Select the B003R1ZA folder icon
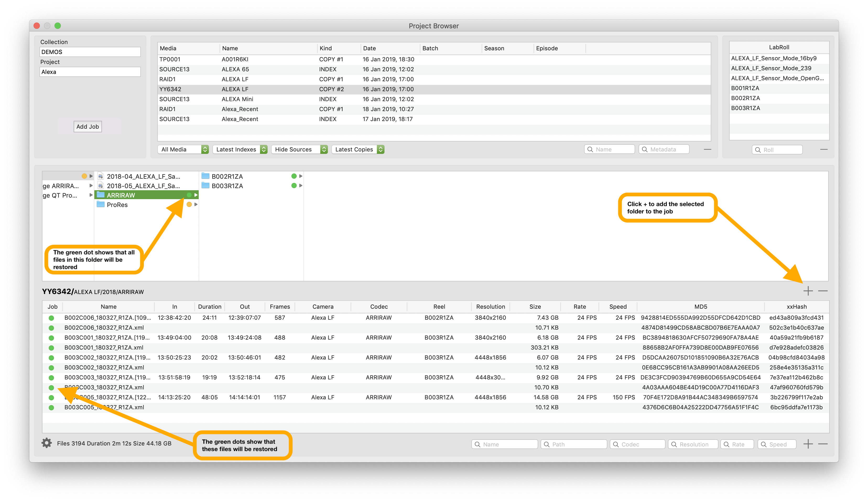The width and height of the screenshot is (868, 501). pos(205,186)
